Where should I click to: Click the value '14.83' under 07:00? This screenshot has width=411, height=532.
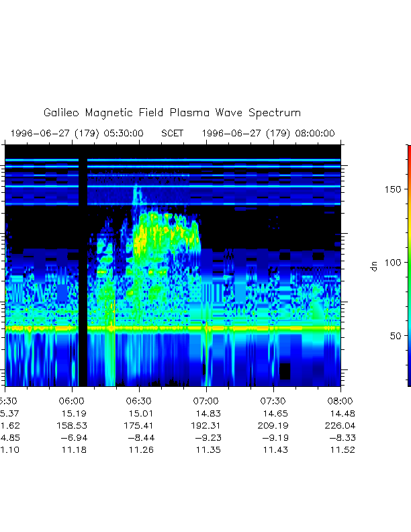coord(208,414)
